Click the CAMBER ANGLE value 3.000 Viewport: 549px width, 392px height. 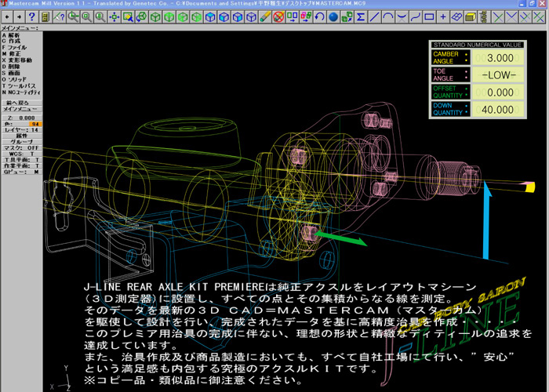[x=498, y=58]
